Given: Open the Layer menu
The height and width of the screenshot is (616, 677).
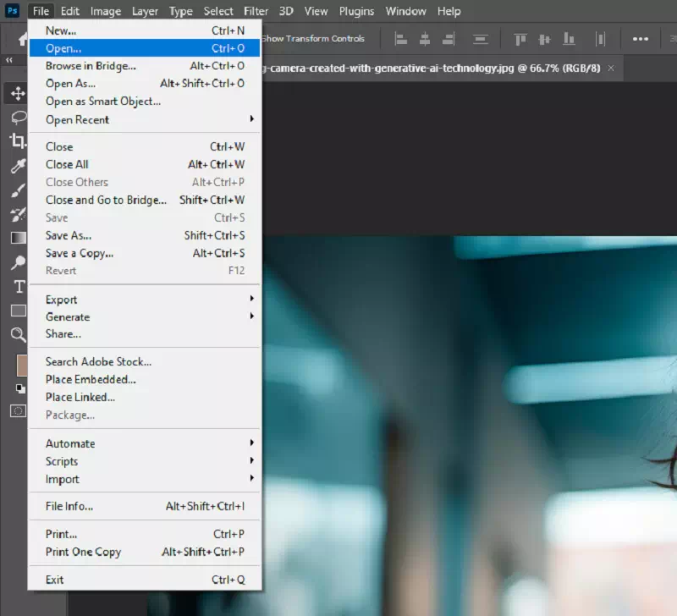Looking at the screenshot, I should click(x=145, y=11).
